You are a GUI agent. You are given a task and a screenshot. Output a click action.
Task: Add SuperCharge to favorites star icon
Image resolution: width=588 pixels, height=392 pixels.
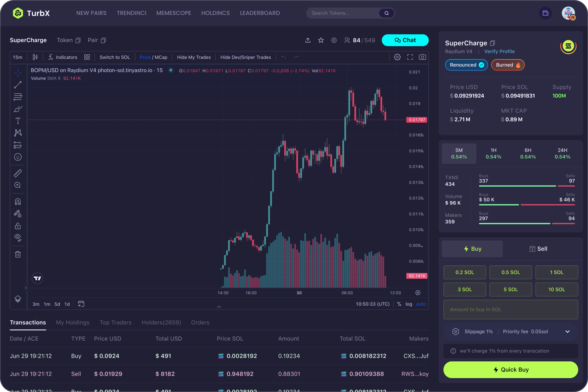[x=321, y=40]
